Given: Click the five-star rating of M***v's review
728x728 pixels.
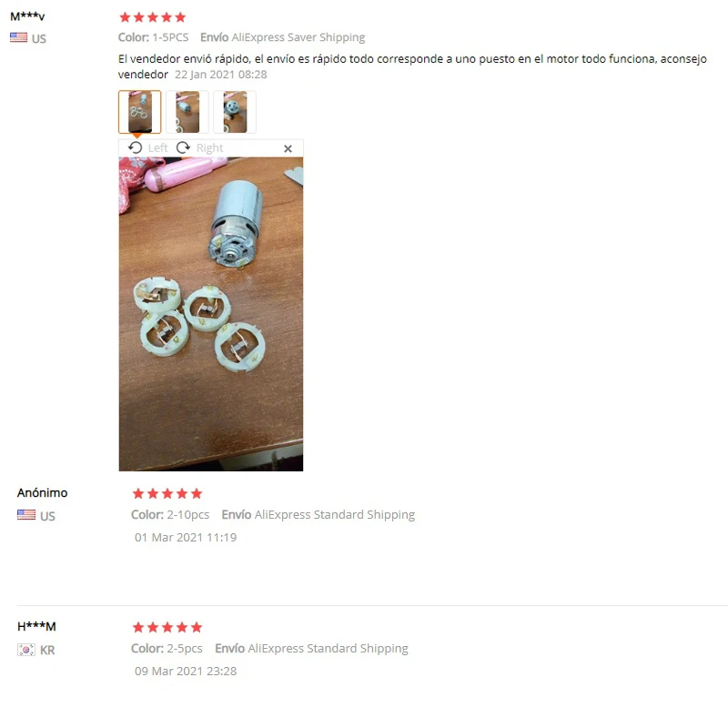Looking at the screenshot, I should point(152,17).
